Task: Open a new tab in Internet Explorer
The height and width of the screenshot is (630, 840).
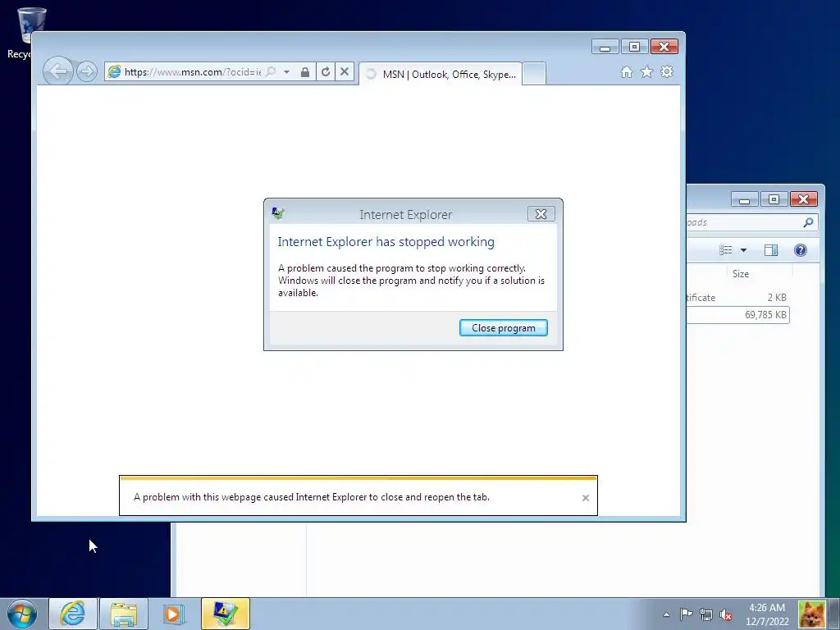Action: click(533, 74)
